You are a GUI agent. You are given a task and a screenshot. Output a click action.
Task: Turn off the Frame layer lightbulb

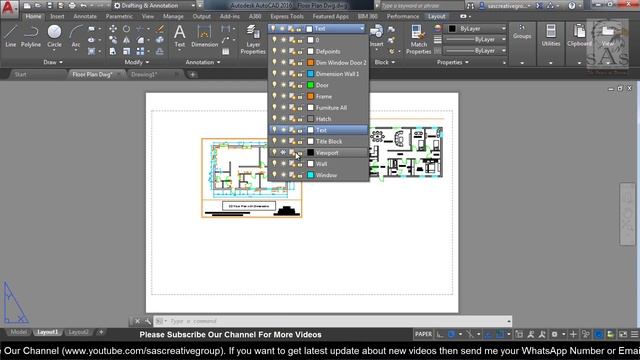click(274, 96)
